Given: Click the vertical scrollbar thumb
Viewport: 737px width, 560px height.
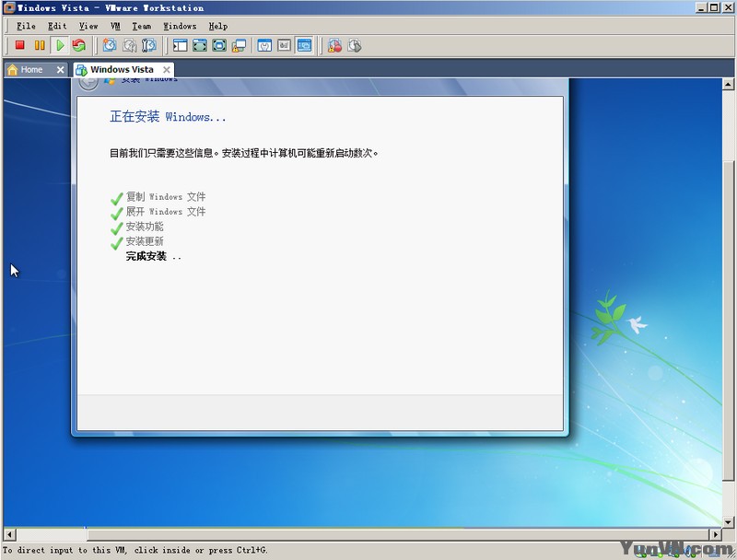Looking at the screenshot, I should pos(728,321).
